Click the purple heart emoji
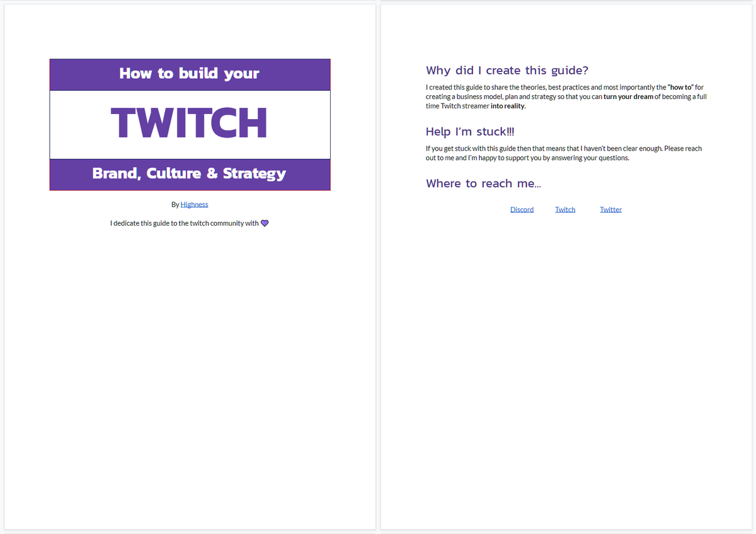The width and height of the screenshot is (756, 534). click(x=265, y=223)
